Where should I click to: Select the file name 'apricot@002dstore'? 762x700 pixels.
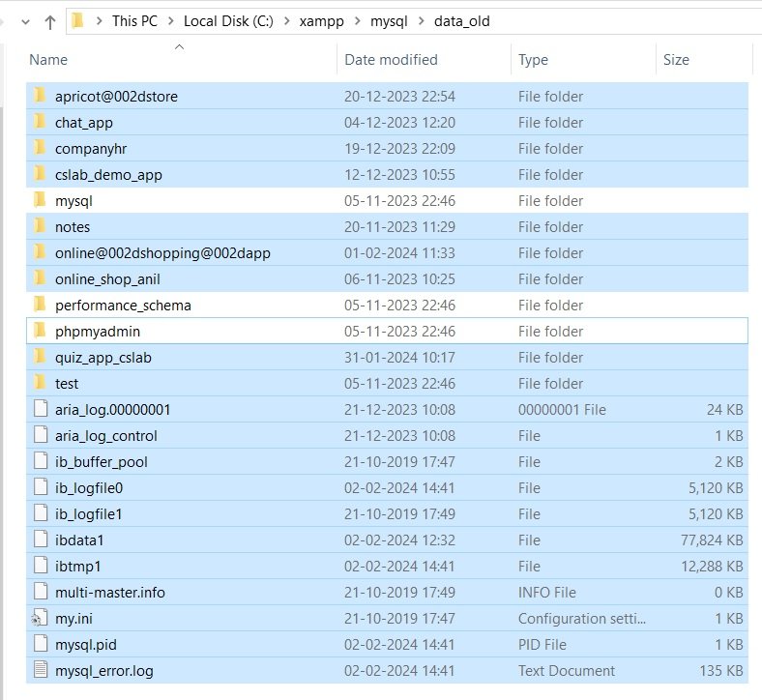(116, 97)
